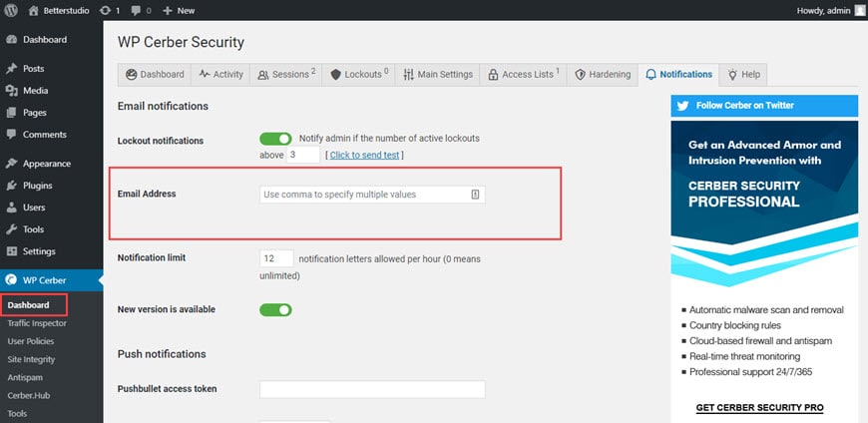Open User Policies submenu item

tap(31, 341)
